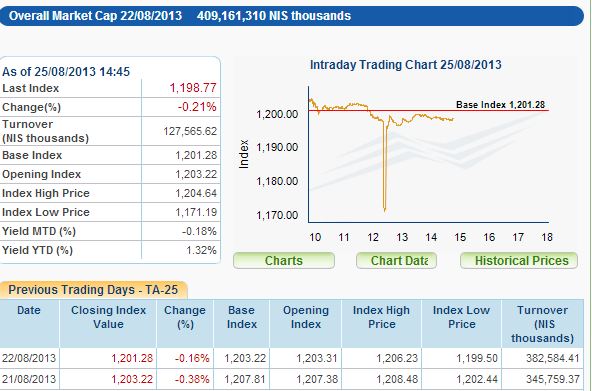Click closing value 1,203.22 for 21/08/2013
The width and height of the screenshot is (592, 391).
point(132,379)
